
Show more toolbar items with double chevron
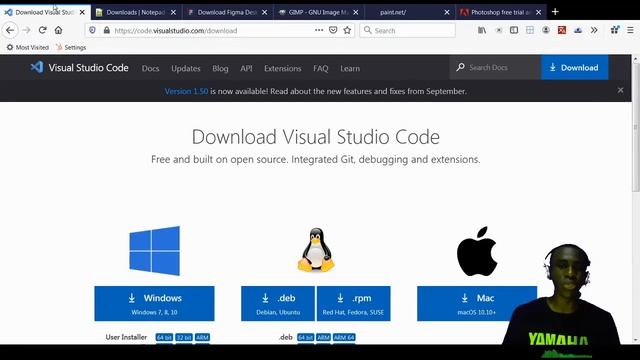tap(594, 30)
